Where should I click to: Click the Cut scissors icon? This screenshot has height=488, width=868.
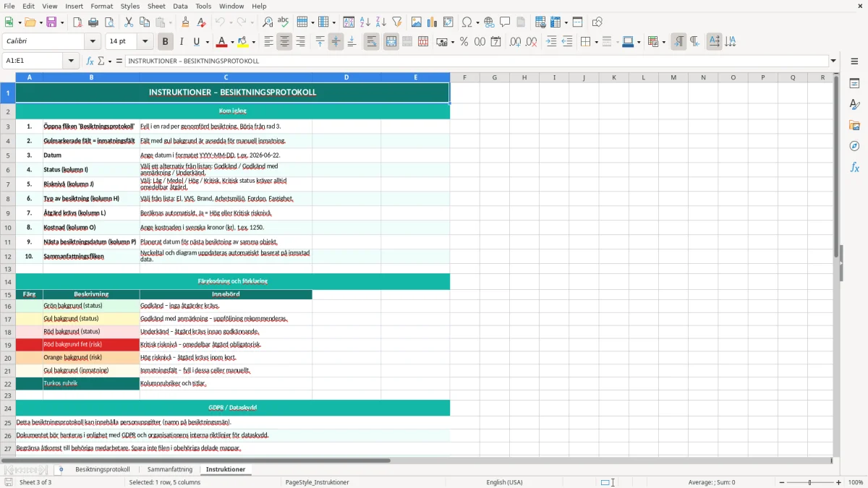129,22
